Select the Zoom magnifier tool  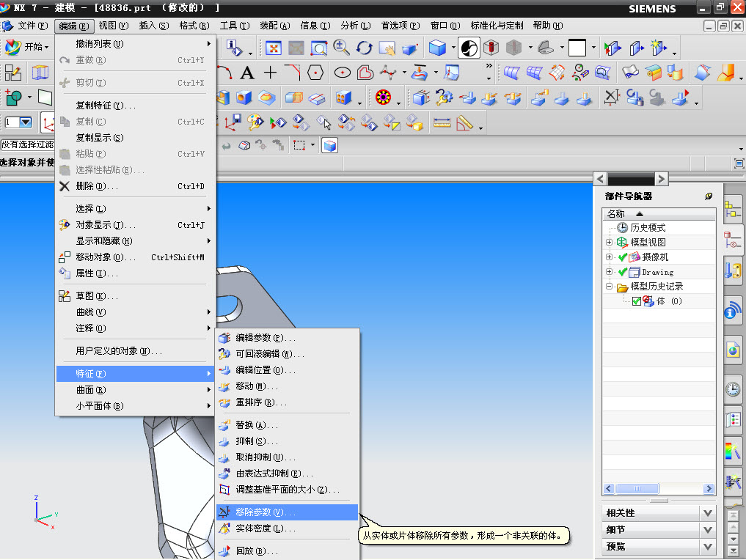[x=341, y=48]
